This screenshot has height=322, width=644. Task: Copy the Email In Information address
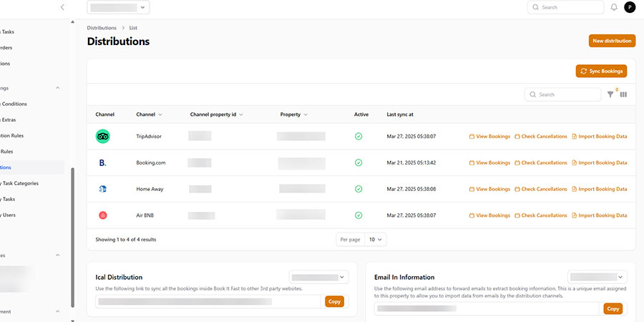pos(613,308)
